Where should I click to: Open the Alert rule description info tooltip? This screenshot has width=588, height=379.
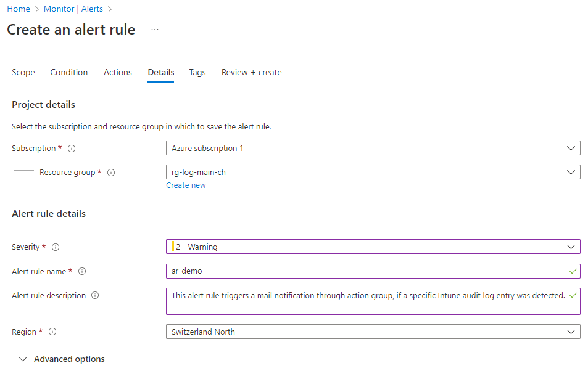coord(94,295)
